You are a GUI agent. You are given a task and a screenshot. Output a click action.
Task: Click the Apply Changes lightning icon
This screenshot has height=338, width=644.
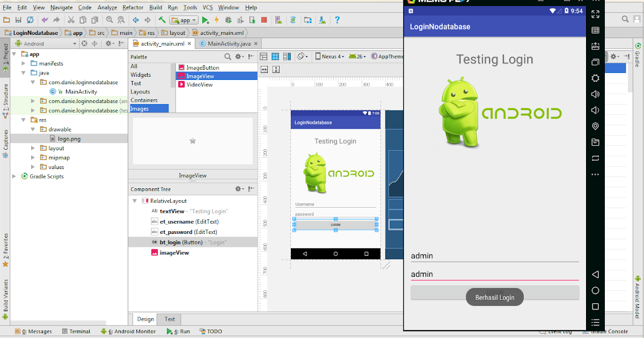tap(217, 20)
